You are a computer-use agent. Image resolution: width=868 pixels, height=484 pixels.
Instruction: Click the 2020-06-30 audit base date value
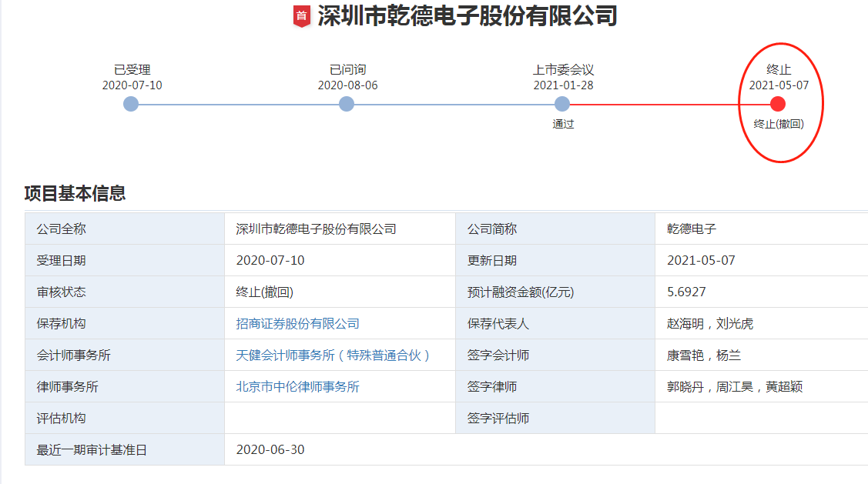(x=270, y=449)
